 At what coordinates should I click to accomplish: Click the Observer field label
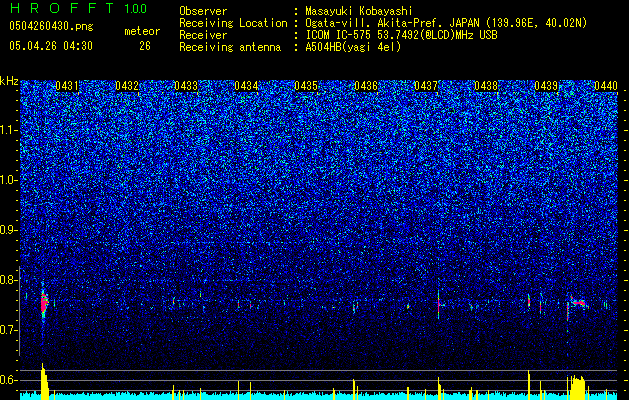203,11
